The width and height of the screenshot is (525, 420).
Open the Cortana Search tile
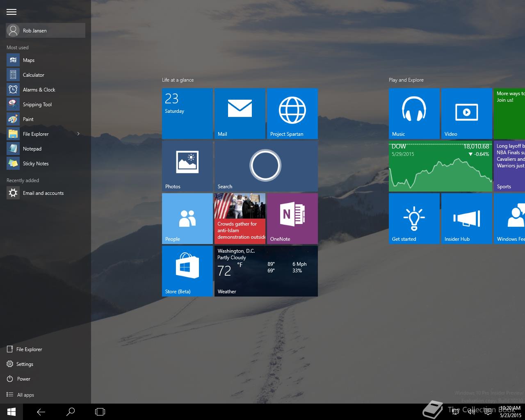coord(266,166)
